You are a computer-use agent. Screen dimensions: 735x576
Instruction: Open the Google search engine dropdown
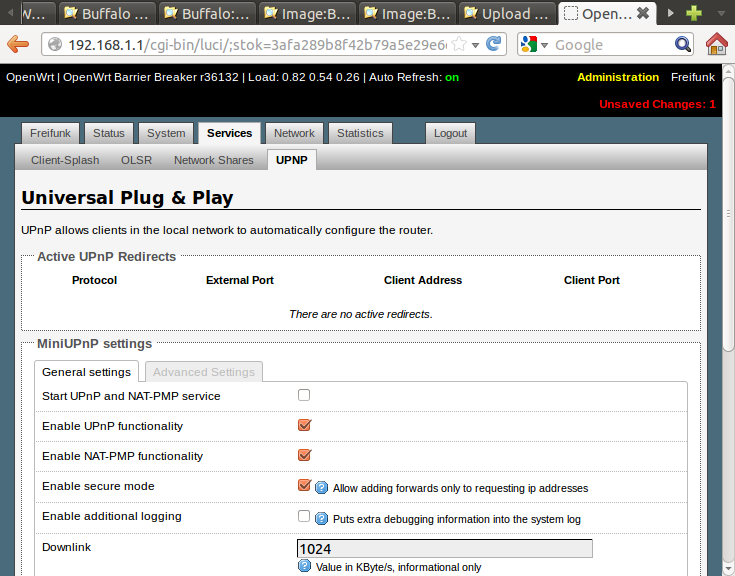(x=533, y=44)
